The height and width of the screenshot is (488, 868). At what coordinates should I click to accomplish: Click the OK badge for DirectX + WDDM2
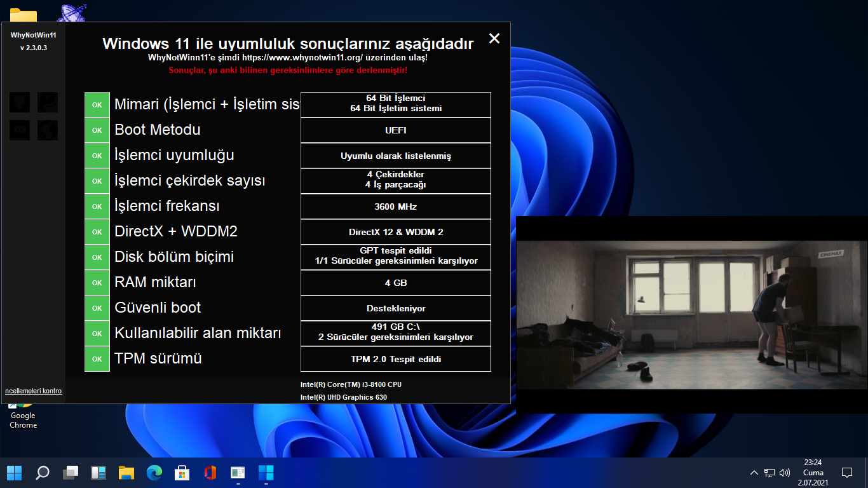tap(97, 232)
